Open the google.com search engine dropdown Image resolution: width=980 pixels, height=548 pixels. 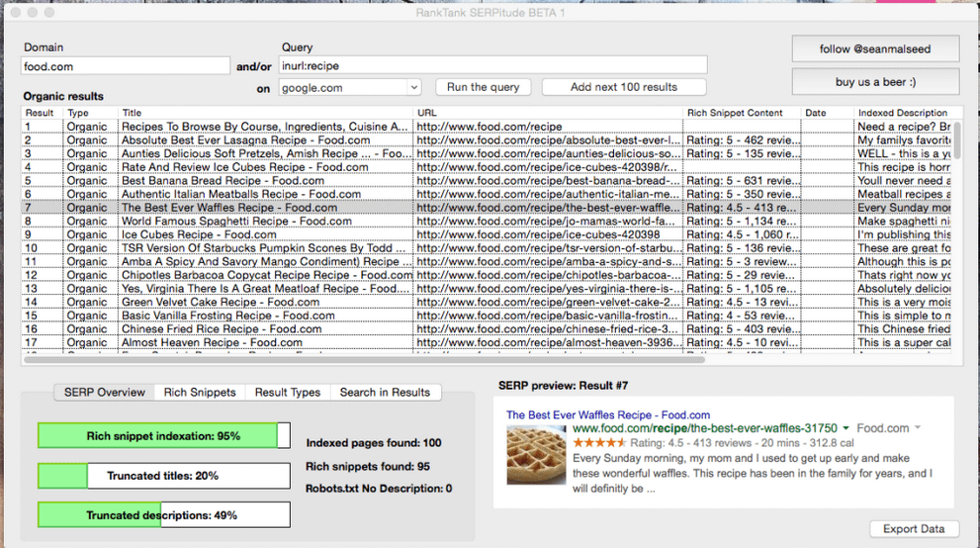click(350, 87)
